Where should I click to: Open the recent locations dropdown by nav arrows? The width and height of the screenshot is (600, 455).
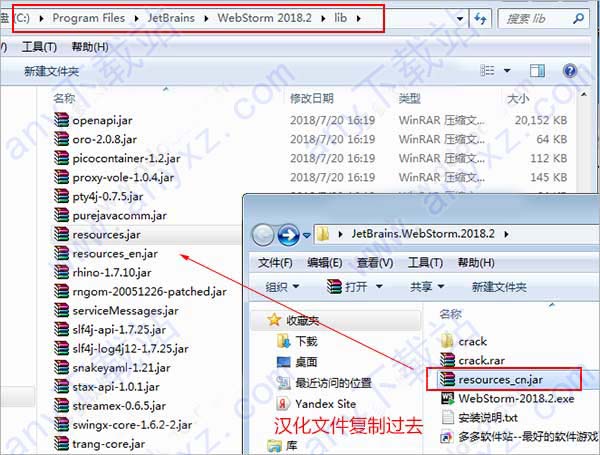(x=307, y=235)
